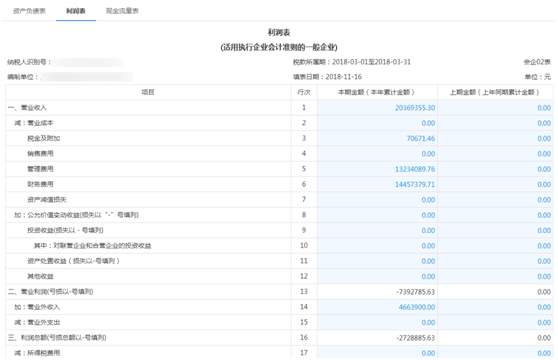Click the 一、营业收入 row label

click(27, 108)
